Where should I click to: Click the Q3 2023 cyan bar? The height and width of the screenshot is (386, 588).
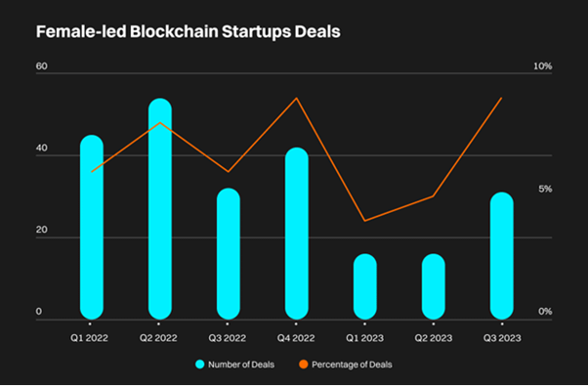coord(502,256)
